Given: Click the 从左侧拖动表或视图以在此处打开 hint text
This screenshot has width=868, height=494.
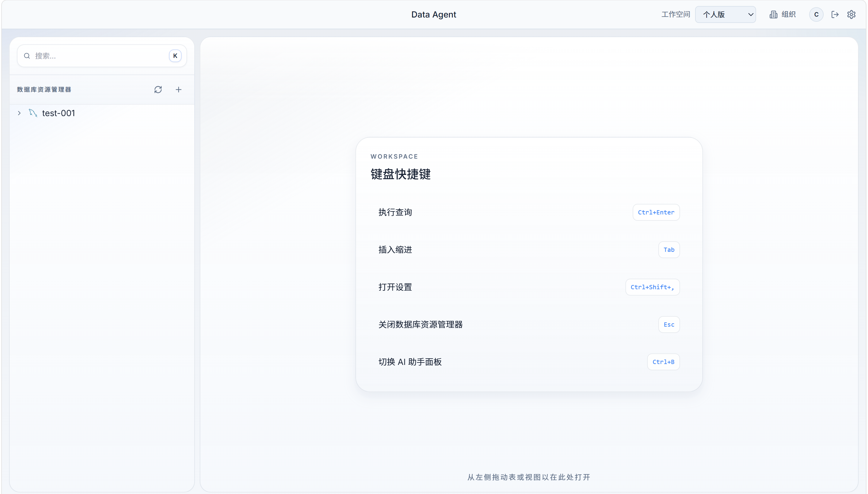Looking at the screenshot, I should pos(529,477).
